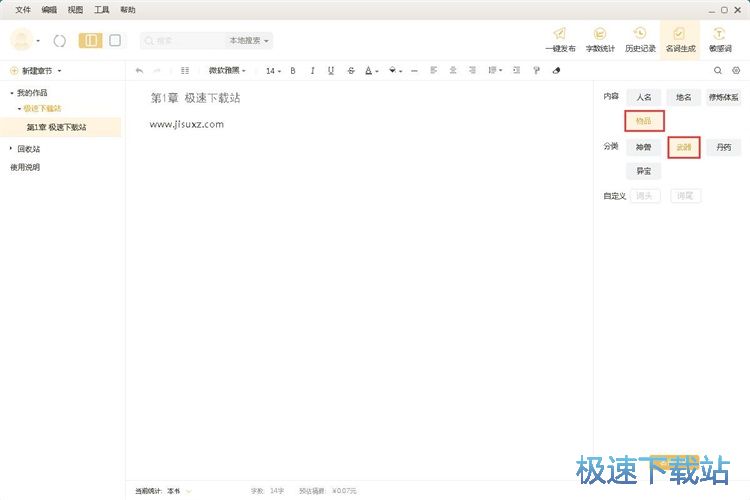The height and width of the screenshot is (500, 750).
Task: Open the arrow next to 新建章节
Action: click(60, 71)
